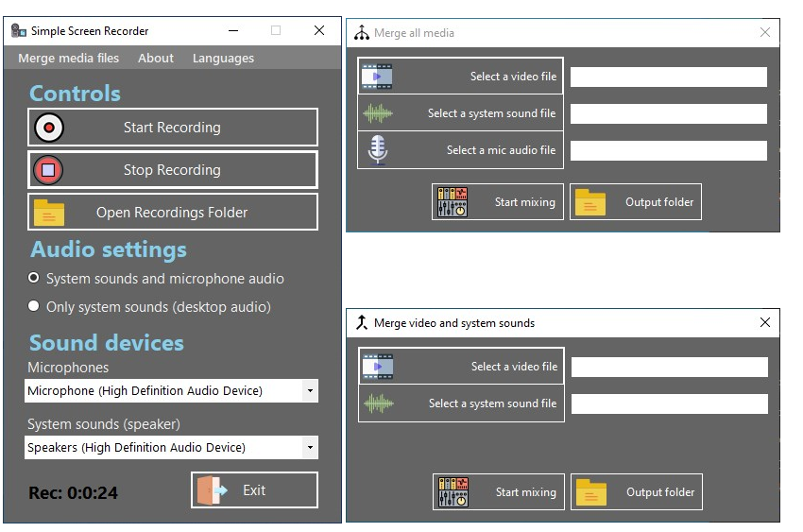Start mixing in Merge all media window
This screenshot has height=532, width=803.
pos(525,202)
